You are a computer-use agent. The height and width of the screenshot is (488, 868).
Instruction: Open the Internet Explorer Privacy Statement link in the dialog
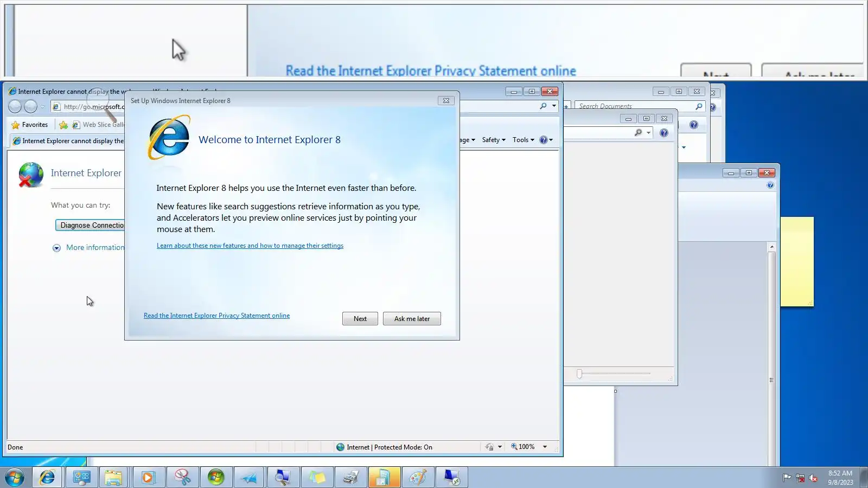pyautogui.click(x=216, y=316)
